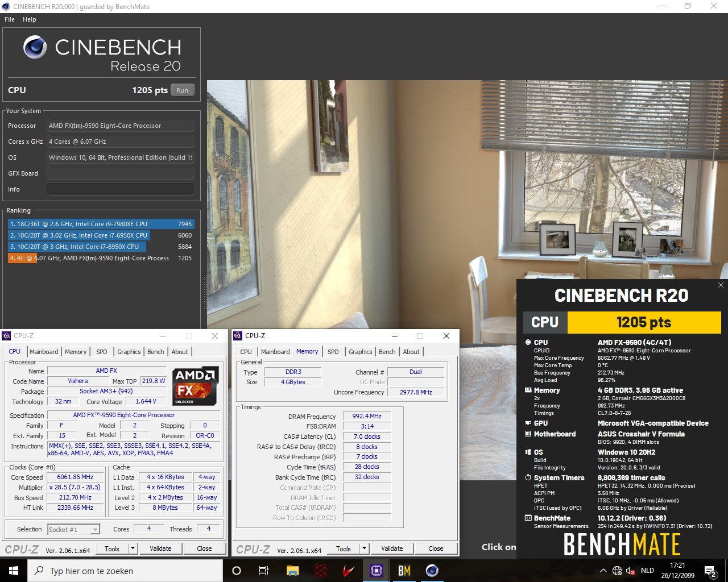728x582 pixels.
Task: Open network globe icon in system tray
Action: click(617, 571)
